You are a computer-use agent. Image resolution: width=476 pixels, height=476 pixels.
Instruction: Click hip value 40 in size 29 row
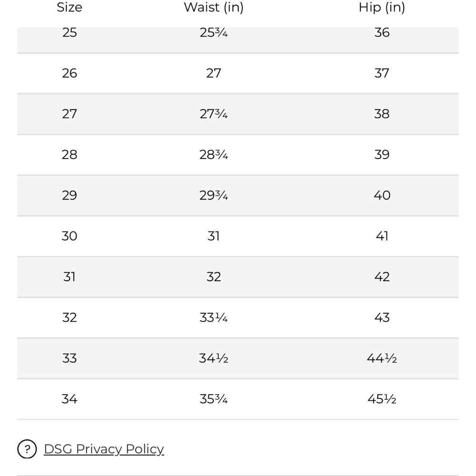[x=382, y=195]
